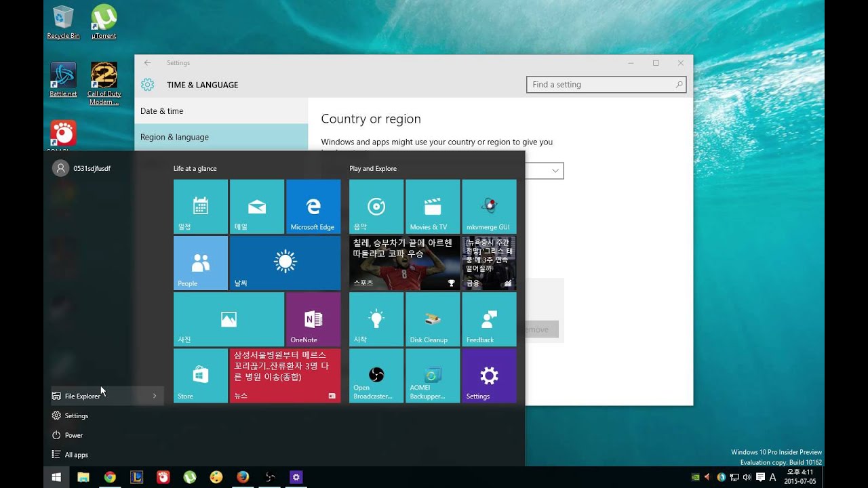Launch the OneNote tile

coord(313,319)
